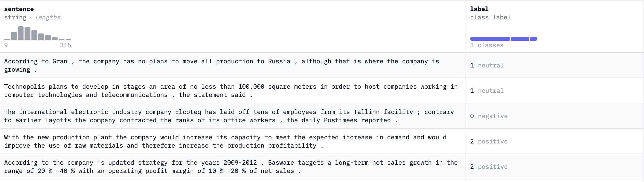Screen dimensions: 644x182
Task: Select the longest segment of the class label bar
Action: (x=490, y=39)
